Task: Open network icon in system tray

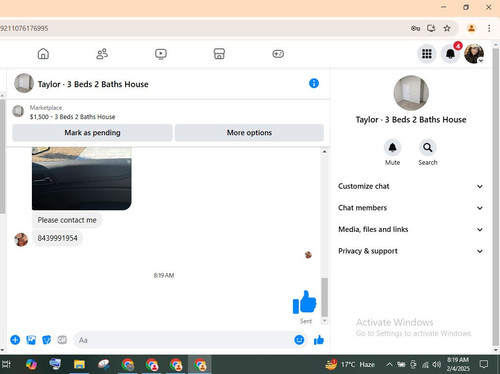Action: point(425,365)
